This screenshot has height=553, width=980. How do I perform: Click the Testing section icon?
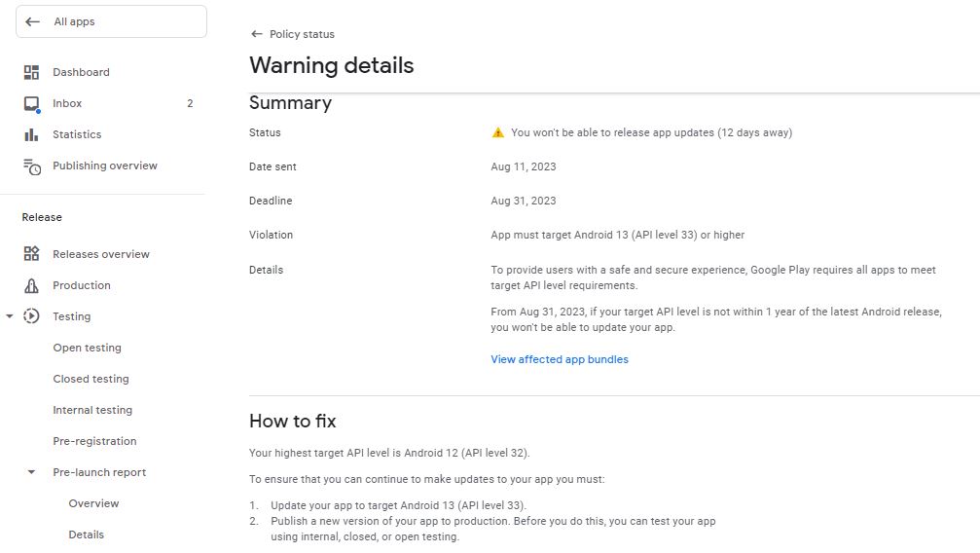(x=31, y=316)
